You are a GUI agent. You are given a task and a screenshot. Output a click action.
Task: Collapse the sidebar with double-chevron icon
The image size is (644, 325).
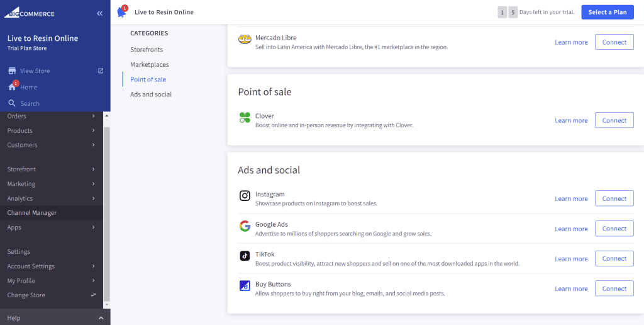coord(99,14)
